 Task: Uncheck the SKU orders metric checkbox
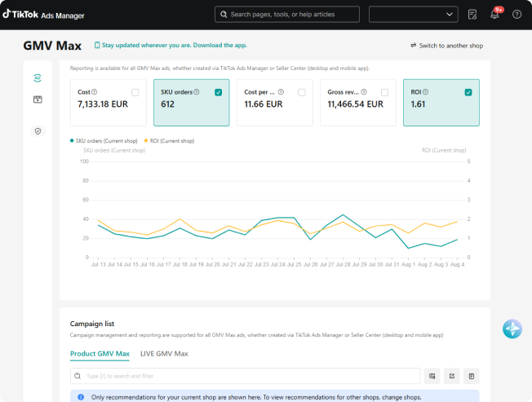[x=218, y=92]
